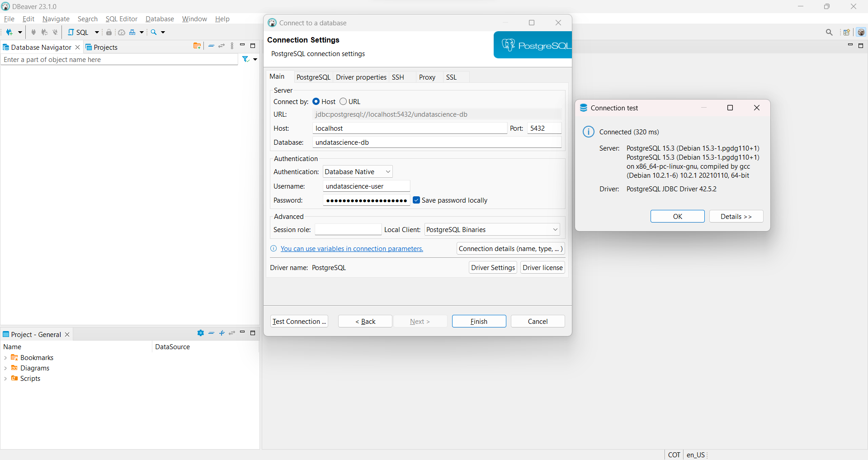The width and height of the screenshot is (868, 460).
Task: Click the database tasks icon in toolbar
Action: pyautogui.click(x=132, y=32)
